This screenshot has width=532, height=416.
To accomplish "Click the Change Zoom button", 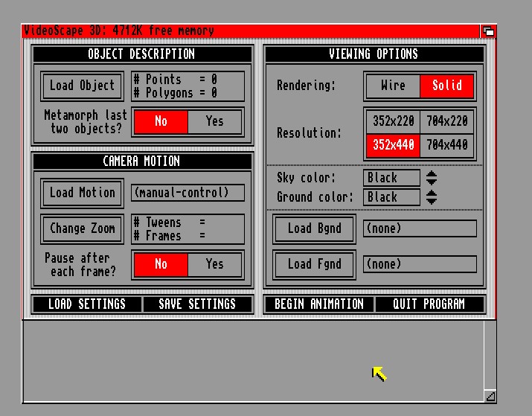I will pos(82,228).
